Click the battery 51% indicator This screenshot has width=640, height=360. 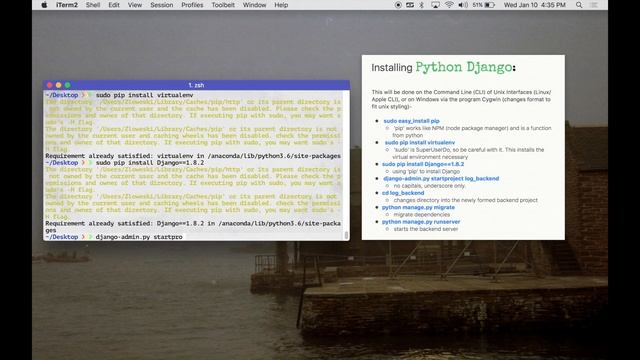click(x=484, y=5)
